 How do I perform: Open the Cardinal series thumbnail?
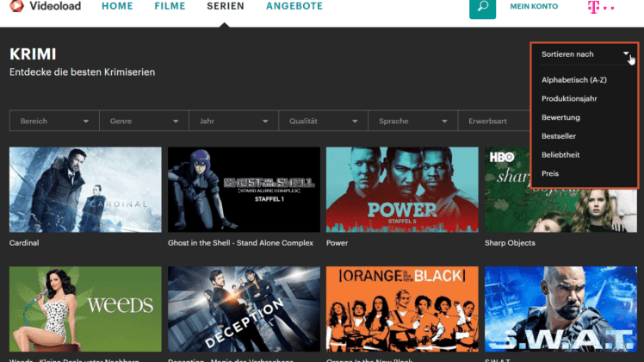tap(85, 190)
